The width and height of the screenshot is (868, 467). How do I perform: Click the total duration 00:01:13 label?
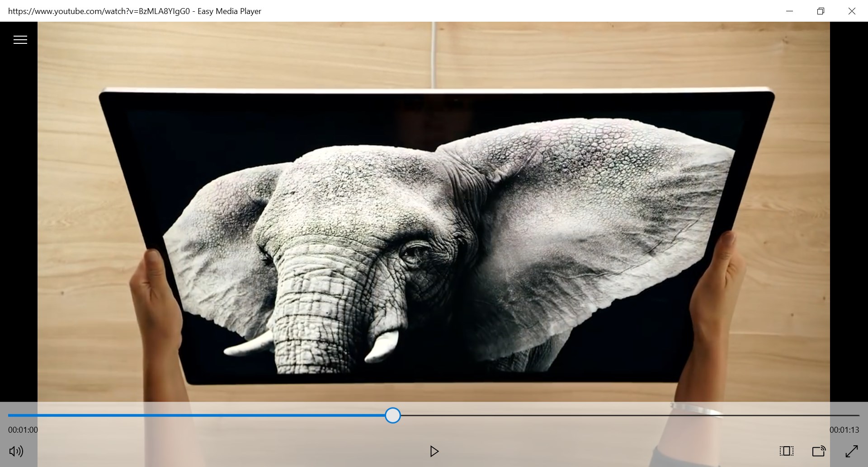tap(845, 430)
